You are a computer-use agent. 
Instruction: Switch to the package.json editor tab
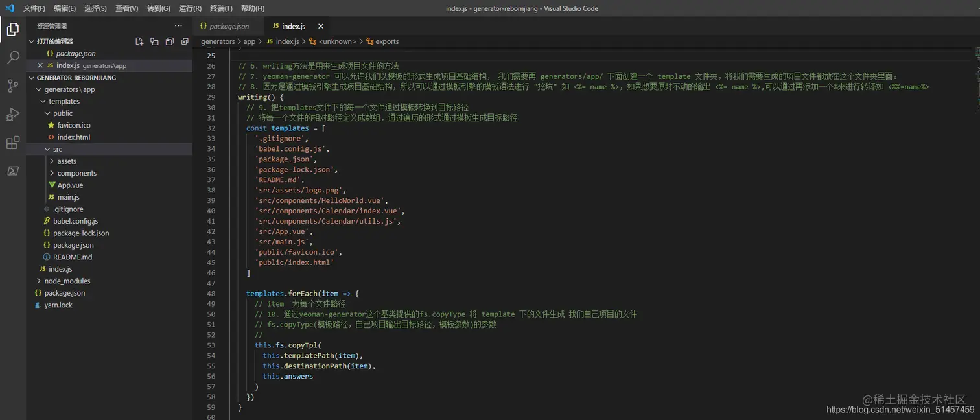pyautogui.click(x=228, y=26)
